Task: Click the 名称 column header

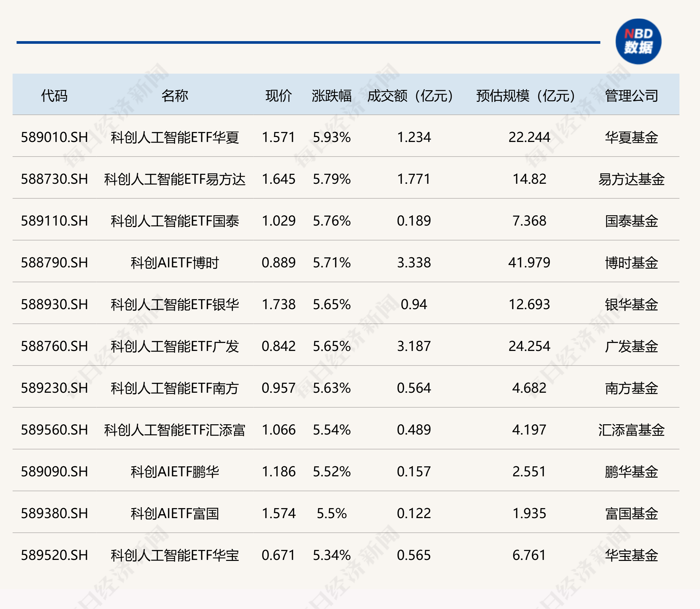Action: 175,96
